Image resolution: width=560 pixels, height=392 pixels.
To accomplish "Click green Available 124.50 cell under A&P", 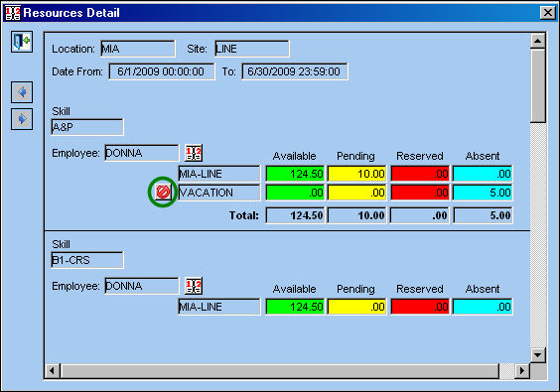I will (x=295, y=174).
